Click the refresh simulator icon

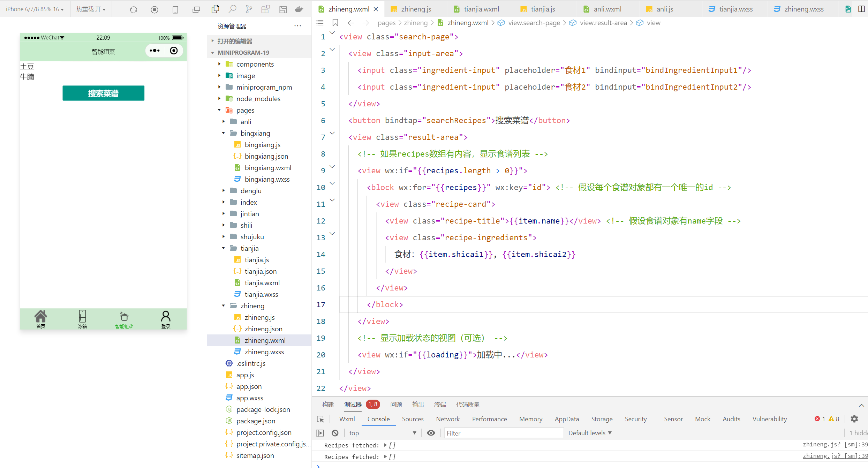tap(134, 10)
